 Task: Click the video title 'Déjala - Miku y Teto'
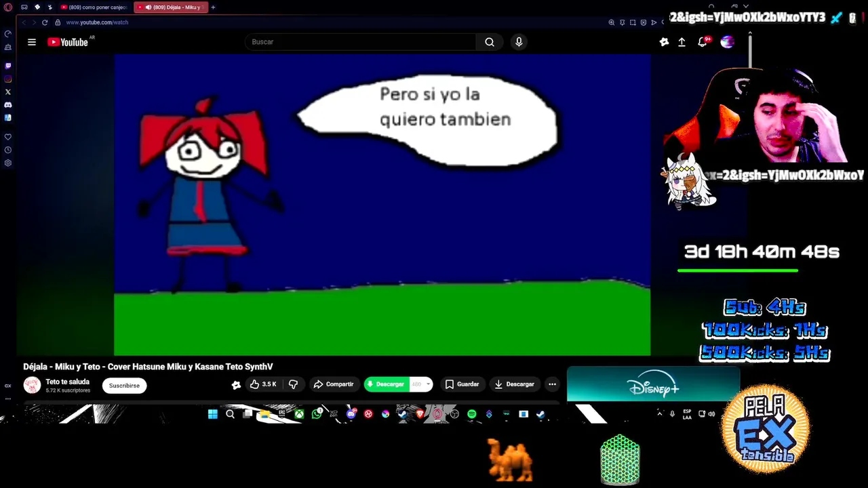point(148,367)
